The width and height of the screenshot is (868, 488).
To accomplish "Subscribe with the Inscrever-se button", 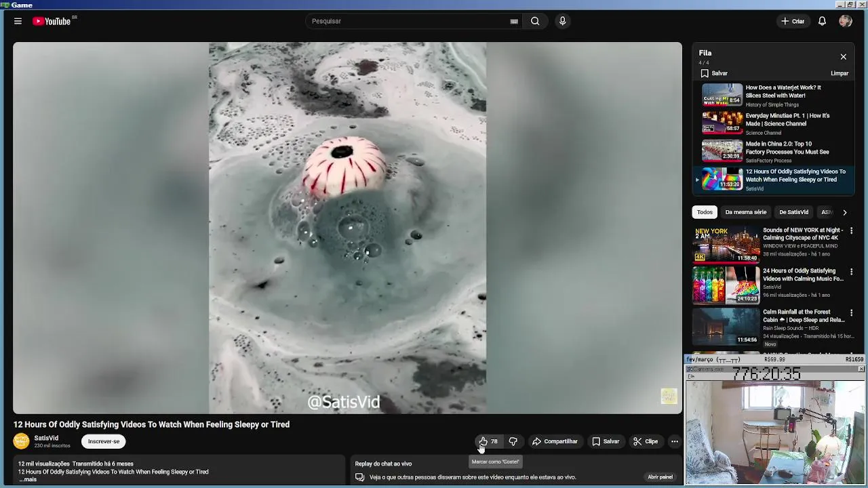I will [104, 441].
